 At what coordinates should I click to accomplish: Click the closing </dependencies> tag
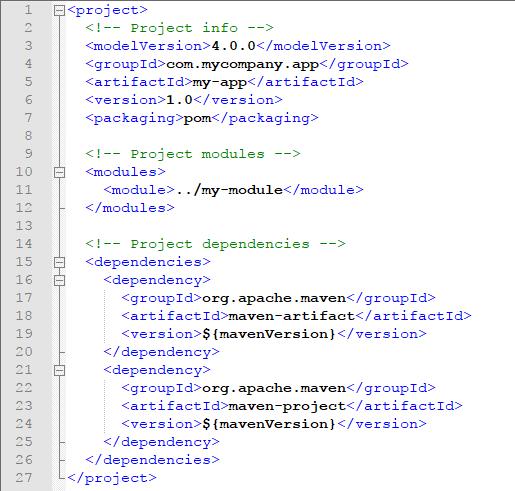coord(153,460)
